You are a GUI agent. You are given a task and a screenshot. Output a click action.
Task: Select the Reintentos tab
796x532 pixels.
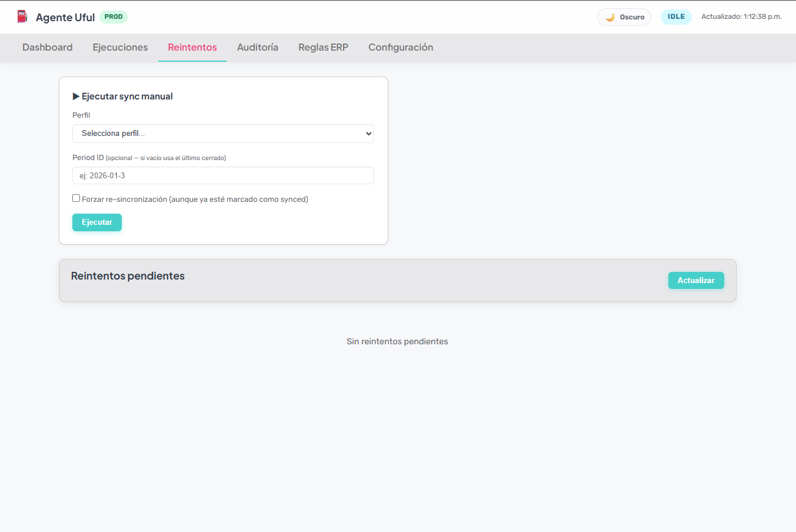[x=192, y=47]
